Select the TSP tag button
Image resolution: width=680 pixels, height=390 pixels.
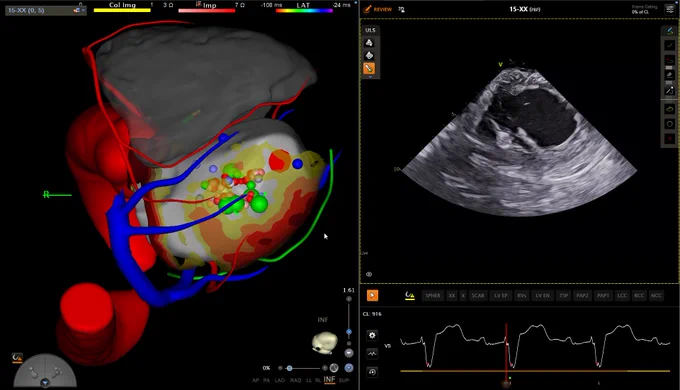(x=563, y=295)
